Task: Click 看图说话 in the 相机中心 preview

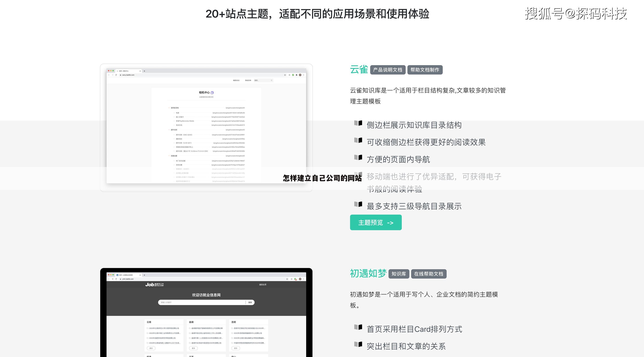Action: (x=236, y=81)
